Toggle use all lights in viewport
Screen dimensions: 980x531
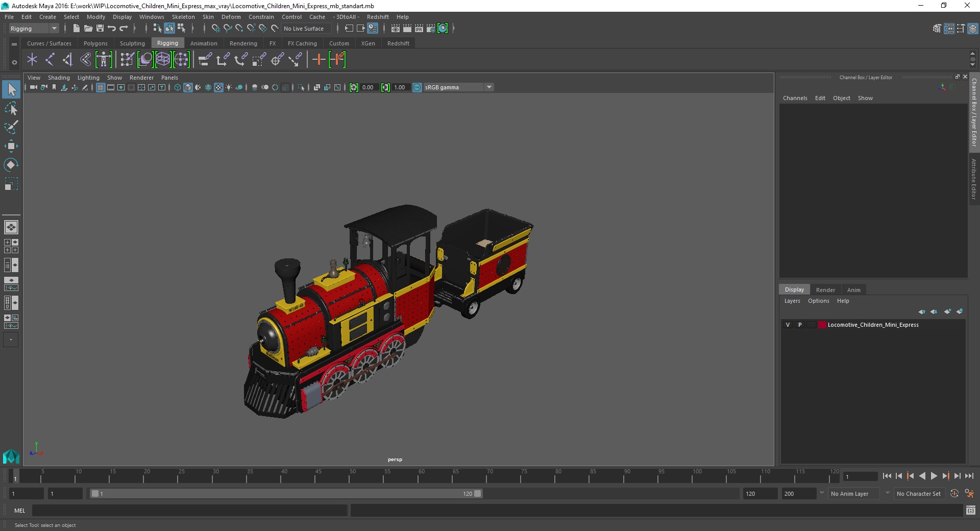[x=229, y=87]
